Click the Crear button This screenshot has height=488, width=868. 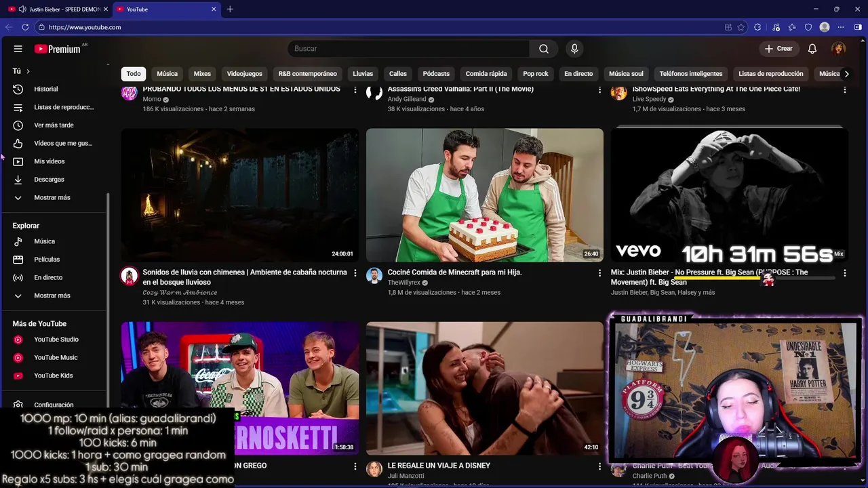778,49
